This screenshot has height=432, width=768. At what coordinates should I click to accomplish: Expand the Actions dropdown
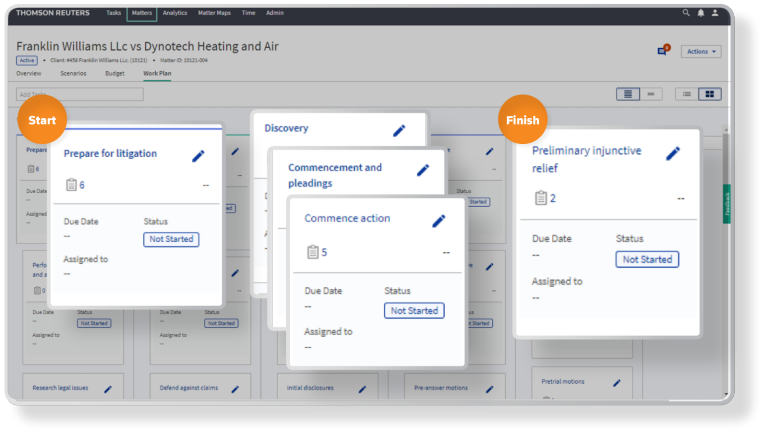click(x=701, y=51)
